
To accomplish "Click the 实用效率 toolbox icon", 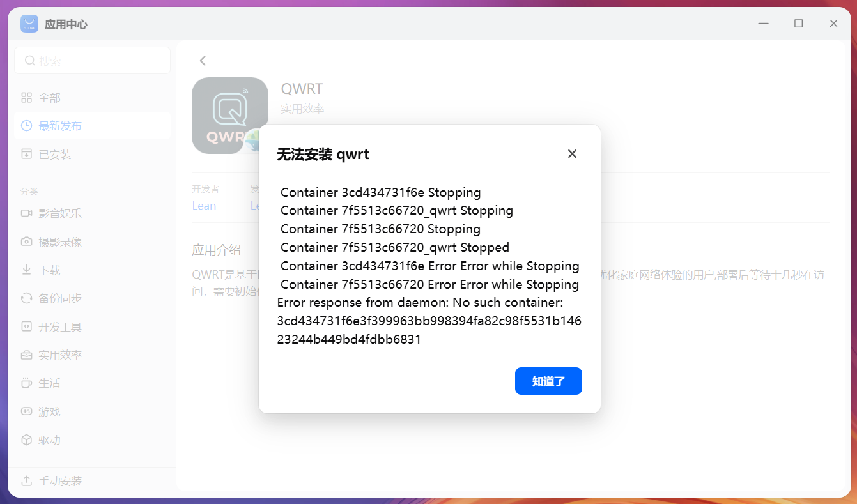I will pyautogui.click(x=26, y=355).
